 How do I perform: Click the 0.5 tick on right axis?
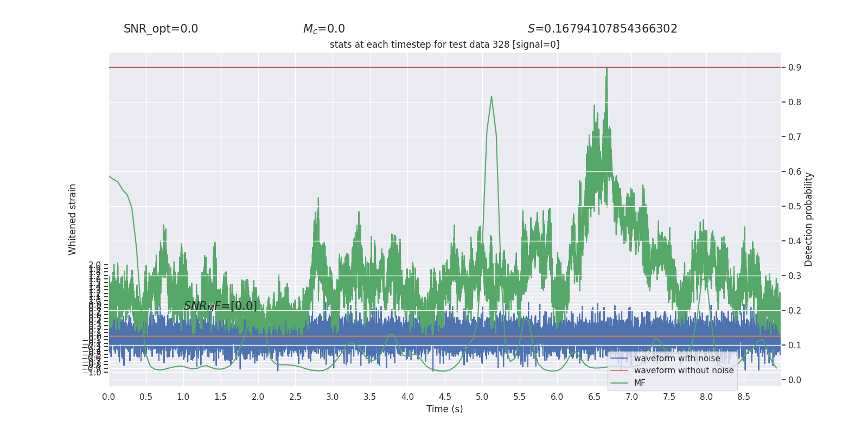(795, 206)
